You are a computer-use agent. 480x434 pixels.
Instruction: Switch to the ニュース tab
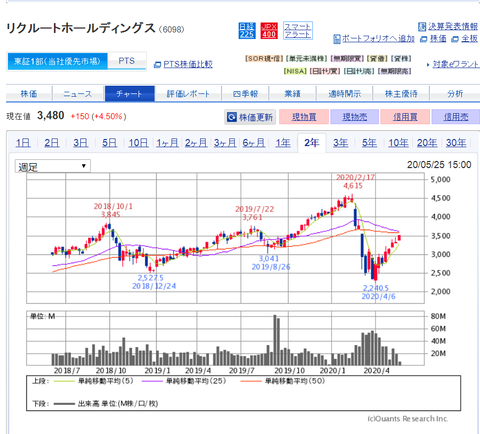(78, 94)
